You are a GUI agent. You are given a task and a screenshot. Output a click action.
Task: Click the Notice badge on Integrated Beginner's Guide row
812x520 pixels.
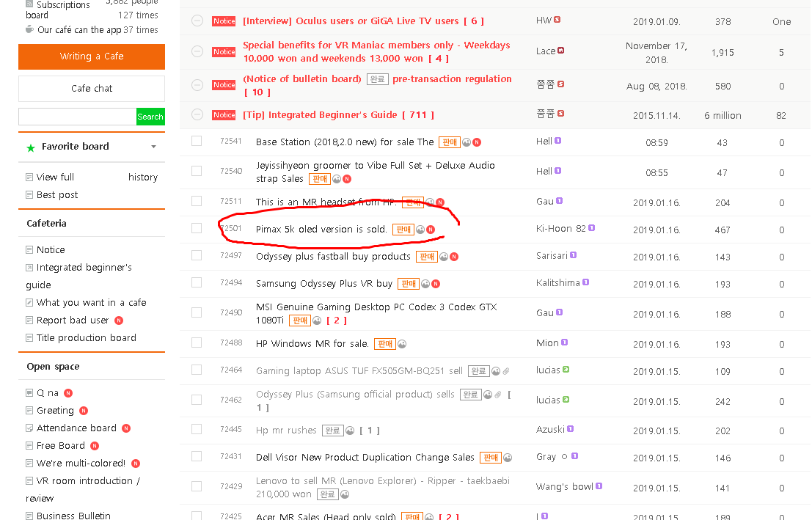pos(224,115)
